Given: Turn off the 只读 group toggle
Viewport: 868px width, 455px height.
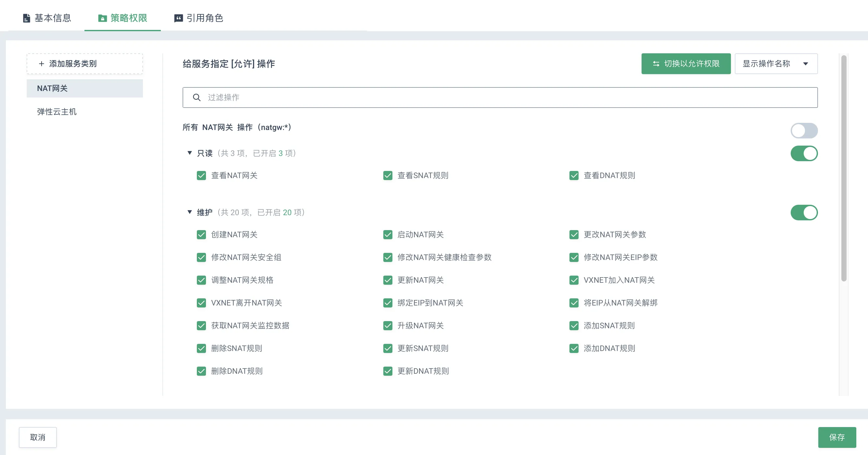Looking at the screenshot, I should pos(804,154).
